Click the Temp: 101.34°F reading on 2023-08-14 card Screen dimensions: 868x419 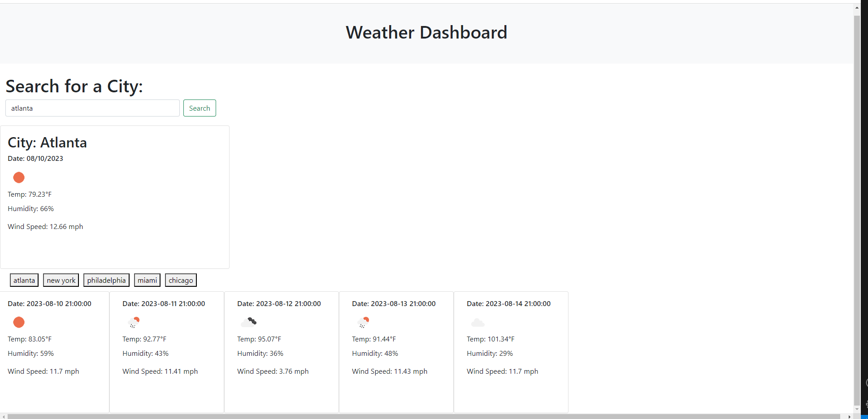[490, 339]
